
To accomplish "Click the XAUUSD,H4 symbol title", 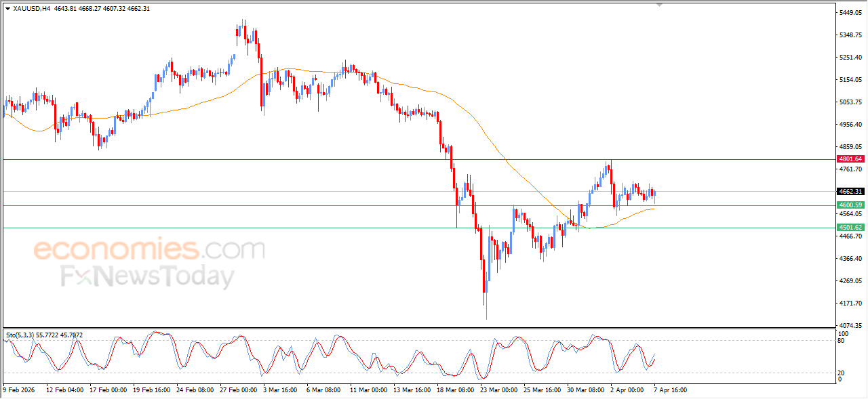I will pos(31,9).
